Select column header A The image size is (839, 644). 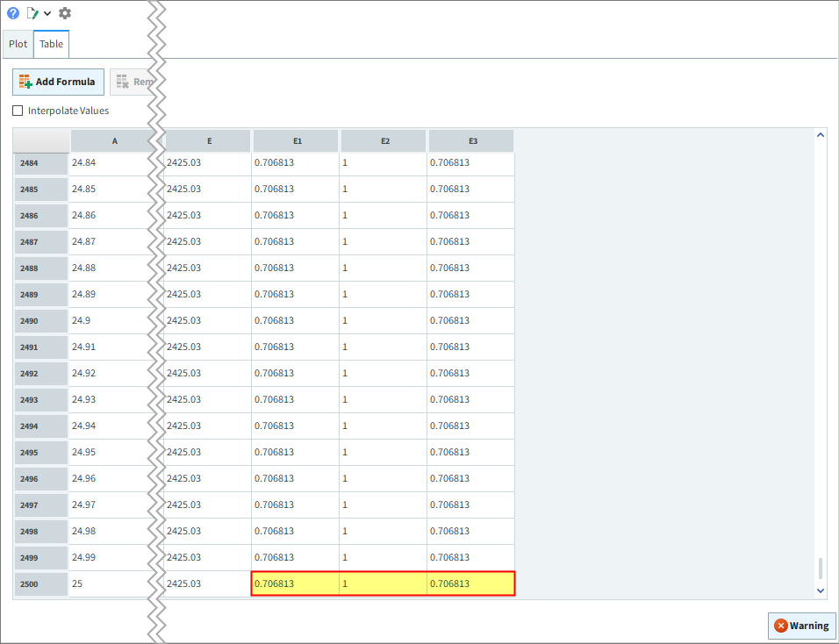(114, 141)
